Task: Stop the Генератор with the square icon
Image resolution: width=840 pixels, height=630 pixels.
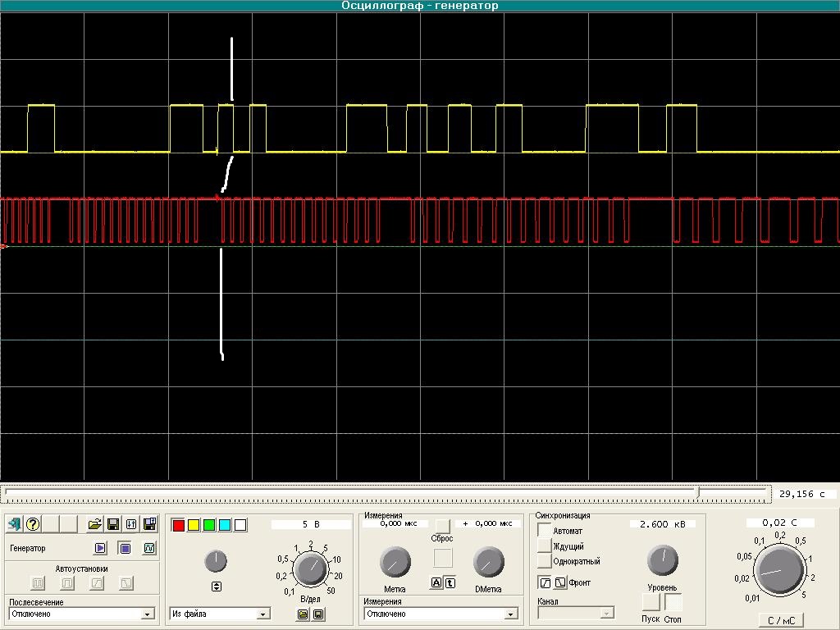Action: point(125,548)
